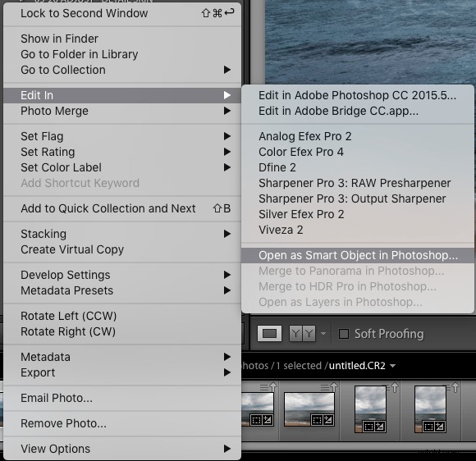
Task: Open the Edit In submenu entry
Action: [122, 95]
